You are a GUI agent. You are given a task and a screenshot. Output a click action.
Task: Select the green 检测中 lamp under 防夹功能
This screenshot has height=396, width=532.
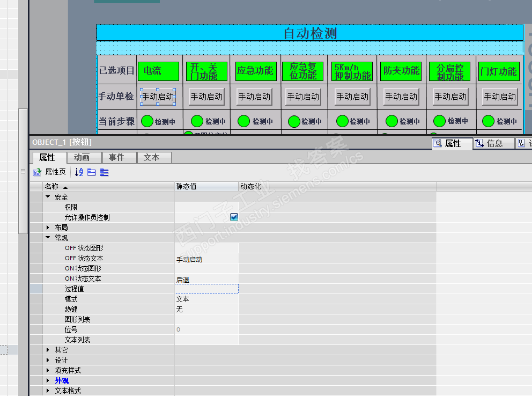pos(391,121)
